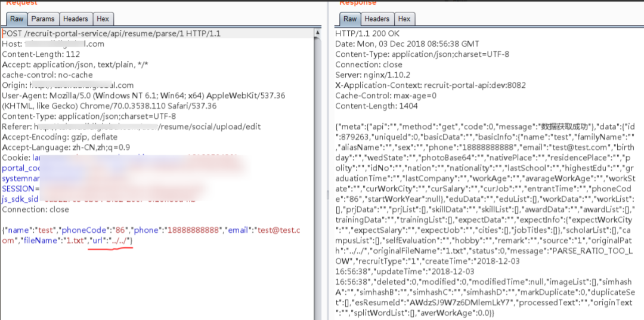Click the Content-Length: 1404 line
The height and width of the screenshot is (320, 644).
(x=377, y=106)
